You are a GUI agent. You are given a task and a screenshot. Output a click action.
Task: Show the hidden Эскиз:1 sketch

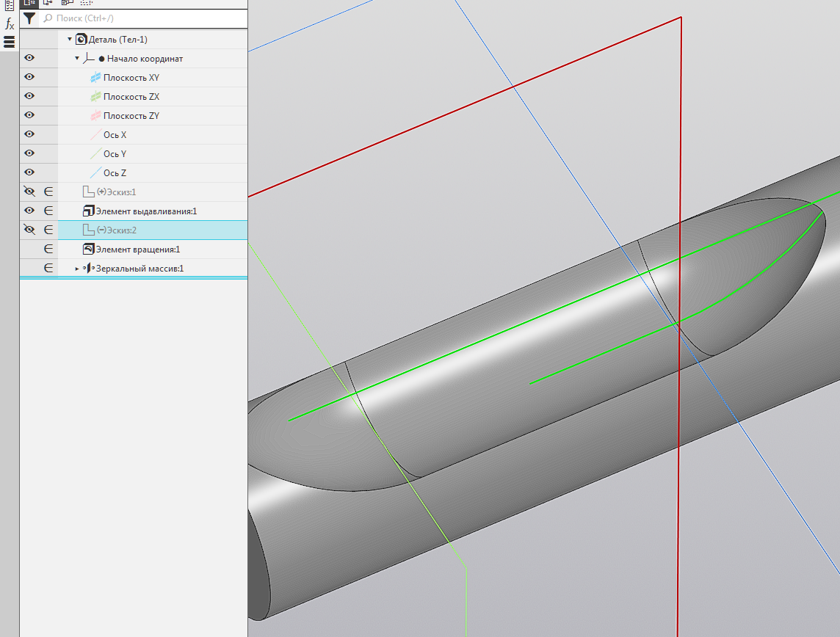coord(29,192)
